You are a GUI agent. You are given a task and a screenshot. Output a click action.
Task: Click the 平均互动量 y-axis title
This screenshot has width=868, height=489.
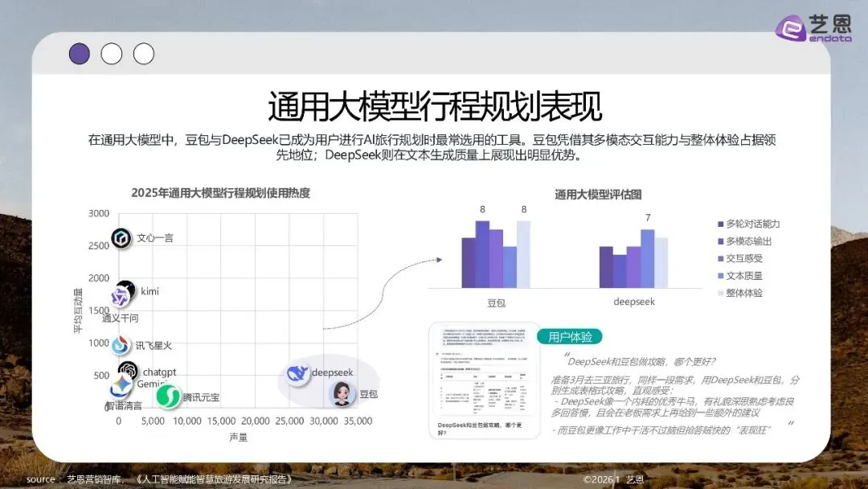(x=77, y=310)
